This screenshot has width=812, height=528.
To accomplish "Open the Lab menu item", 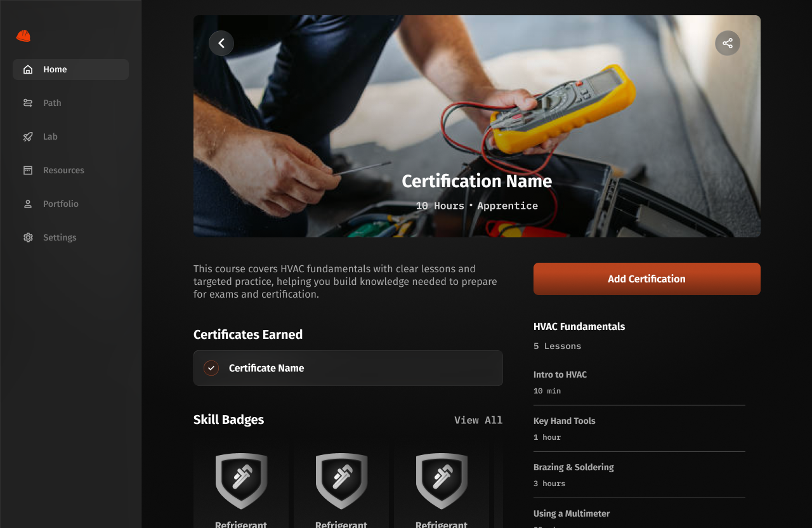I will [x=70, y=136].
